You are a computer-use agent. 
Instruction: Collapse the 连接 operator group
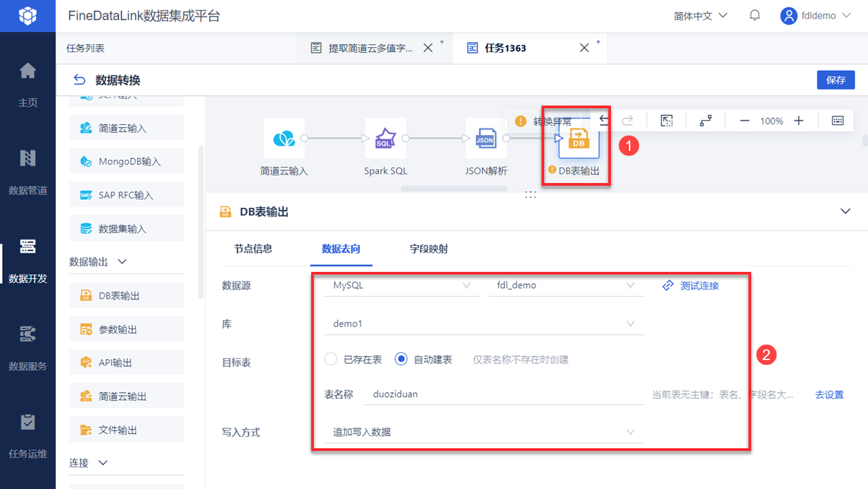103,462
